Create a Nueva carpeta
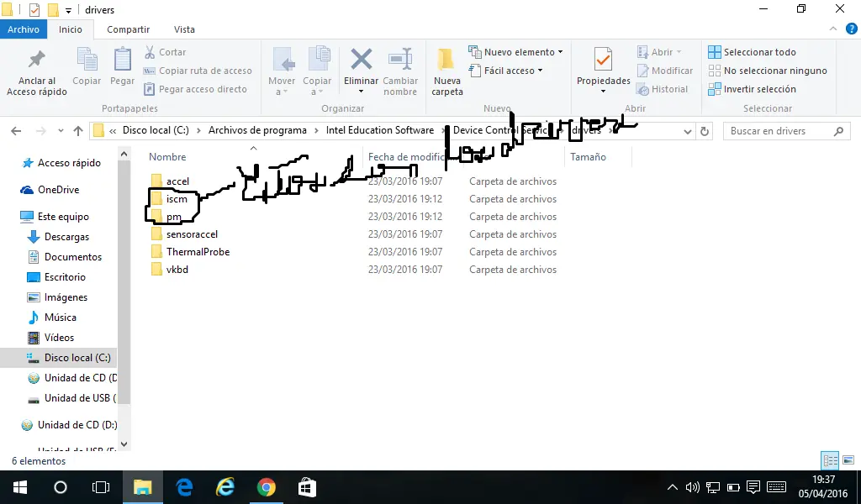861x504 pixels. 447,71
